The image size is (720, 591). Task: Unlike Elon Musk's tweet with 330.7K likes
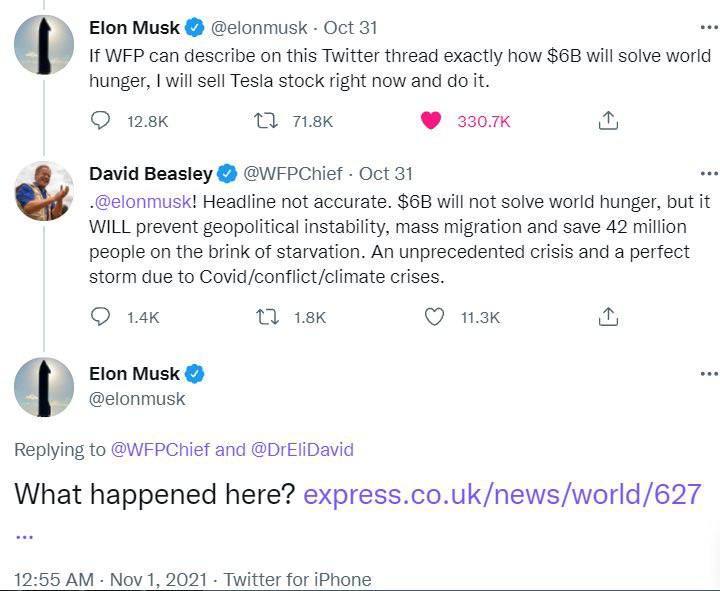[432, 120]
